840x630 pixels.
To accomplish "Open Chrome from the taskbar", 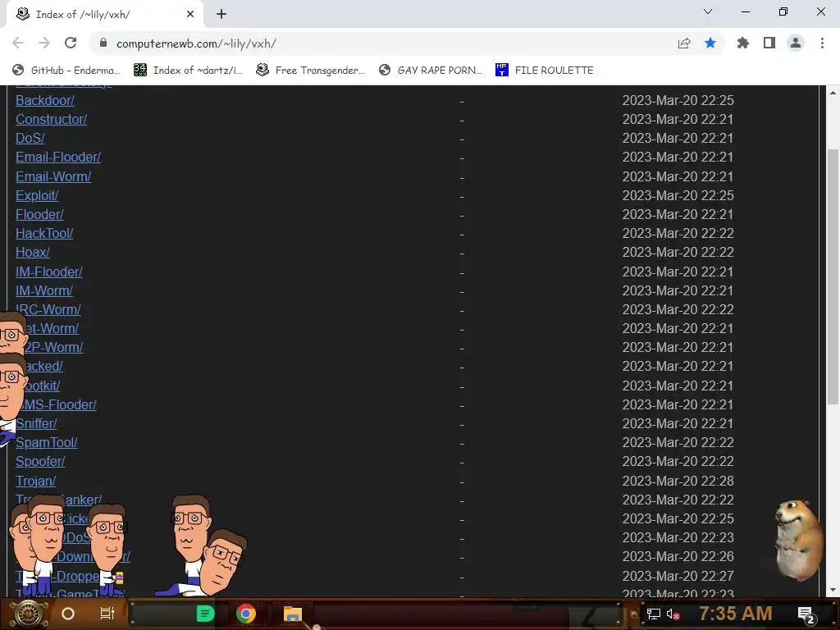I will pos(246,614).
